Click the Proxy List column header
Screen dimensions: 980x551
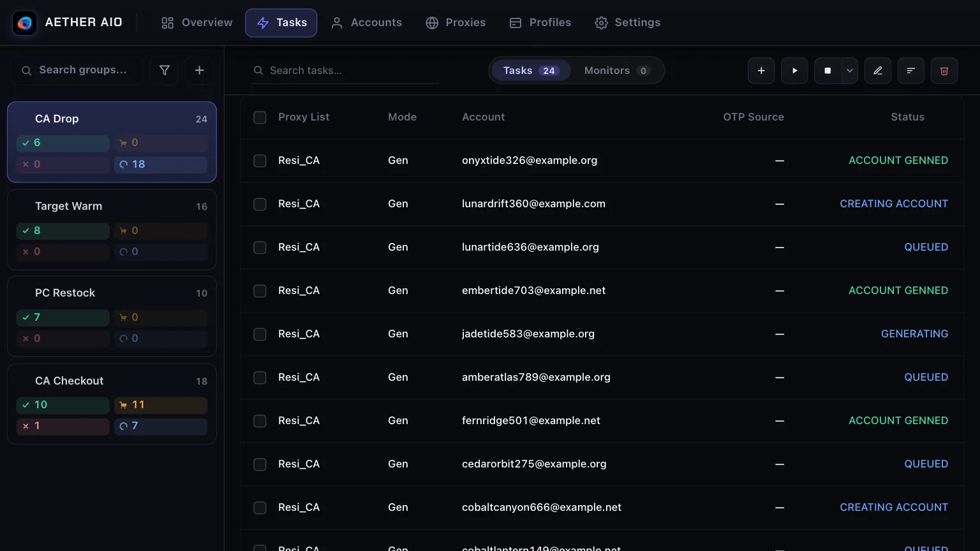point(304,117)
